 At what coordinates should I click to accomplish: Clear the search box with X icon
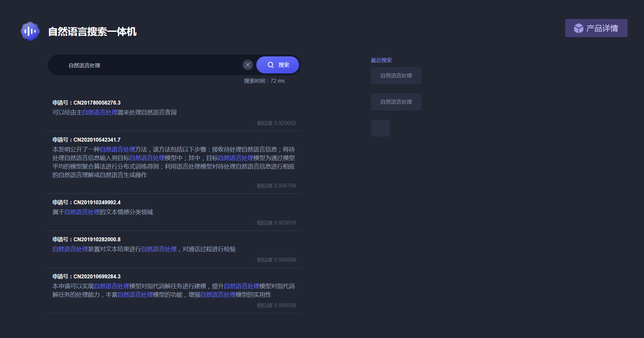click(x=248, y=65)
